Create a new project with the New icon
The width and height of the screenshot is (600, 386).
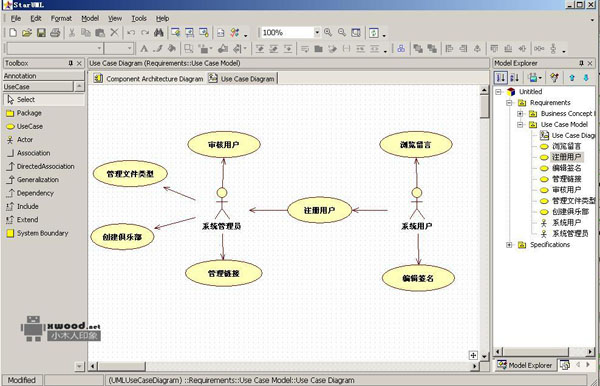13,33
